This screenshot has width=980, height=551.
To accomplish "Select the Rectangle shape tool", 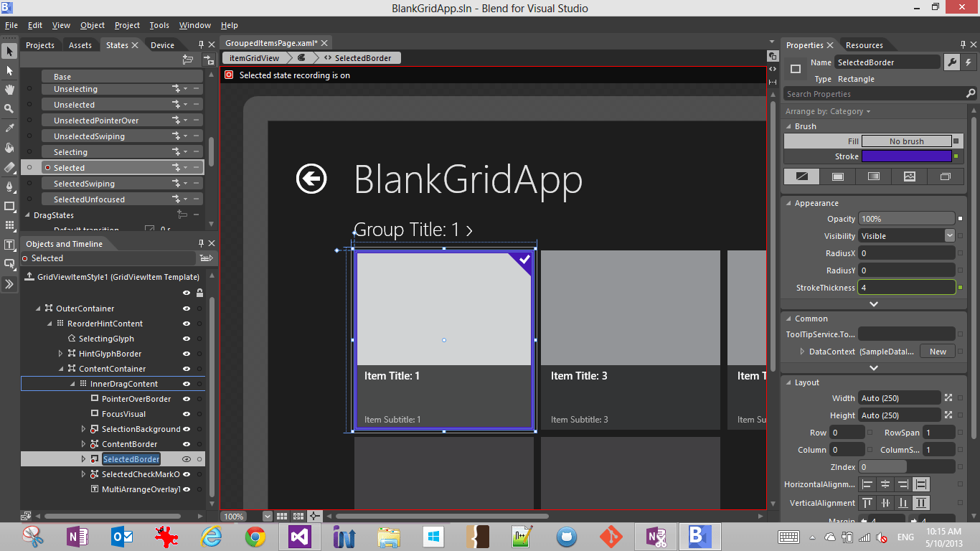I will tap(9, 206).
